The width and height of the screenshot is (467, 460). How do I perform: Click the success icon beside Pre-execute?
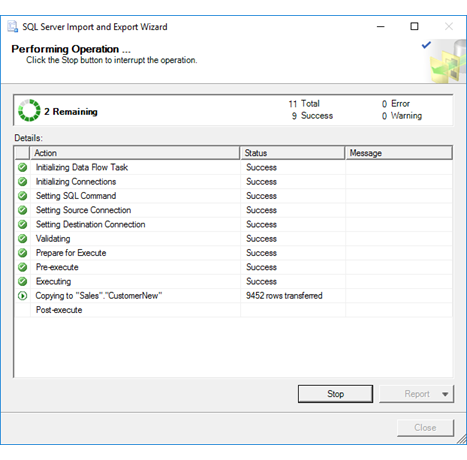[x=22, y=267]
